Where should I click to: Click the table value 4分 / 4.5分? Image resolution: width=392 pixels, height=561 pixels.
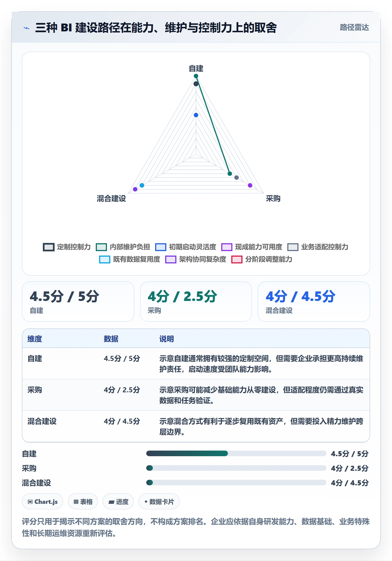pos(122,421)
